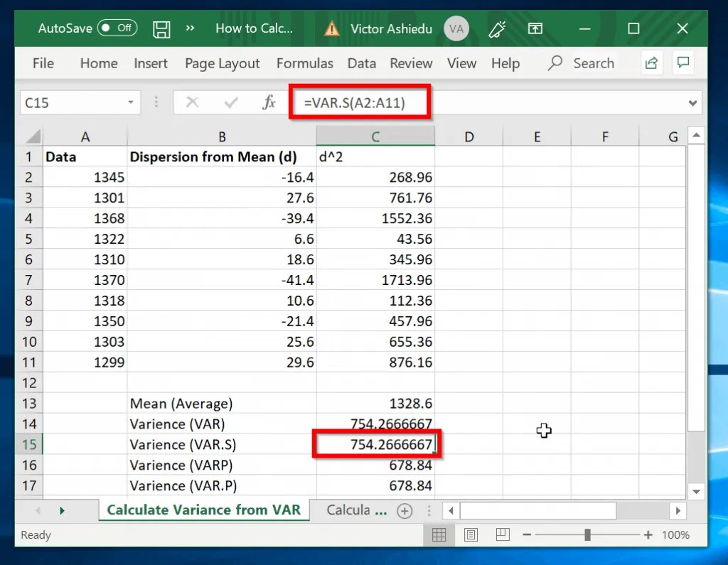Screen dimensions: 728x565
Task: Open the Ribbon Display Options icon
Action: pyautogui.click(x=535, y=29)
